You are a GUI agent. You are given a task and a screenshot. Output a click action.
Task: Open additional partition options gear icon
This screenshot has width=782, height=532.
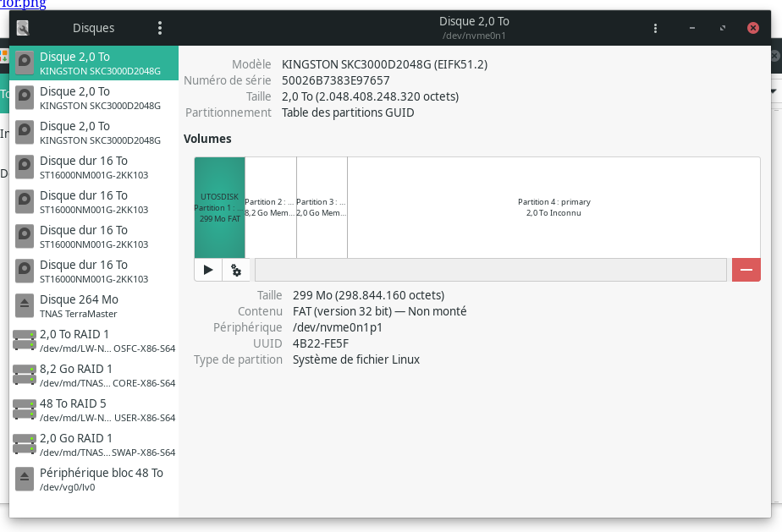236,270
